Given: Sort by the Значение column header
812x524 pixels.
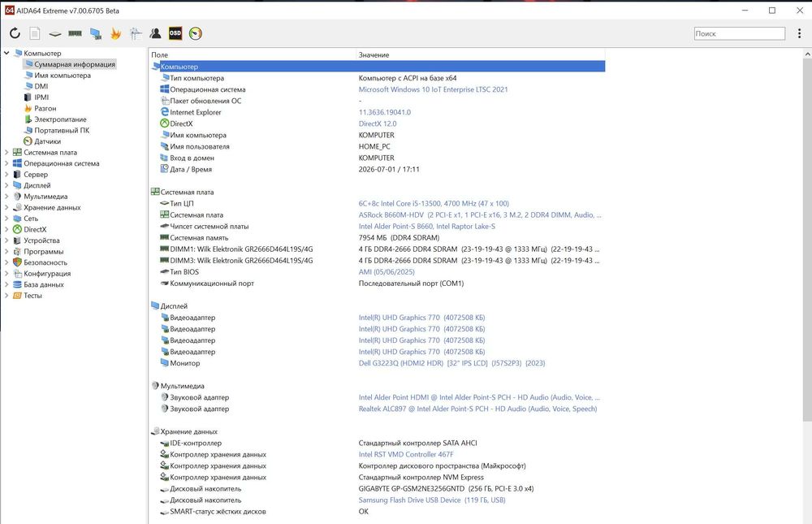Looking at the screenshot, I should tap(481, 54).
